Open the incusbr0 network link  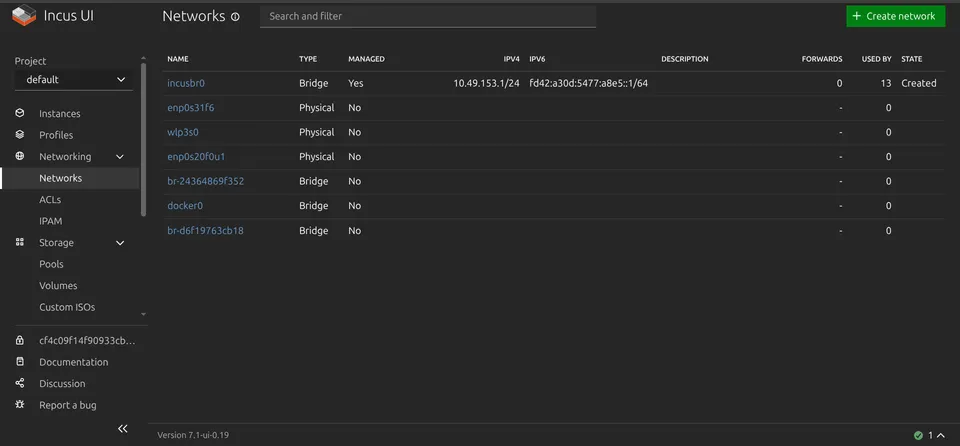click(x=186, y=83)
